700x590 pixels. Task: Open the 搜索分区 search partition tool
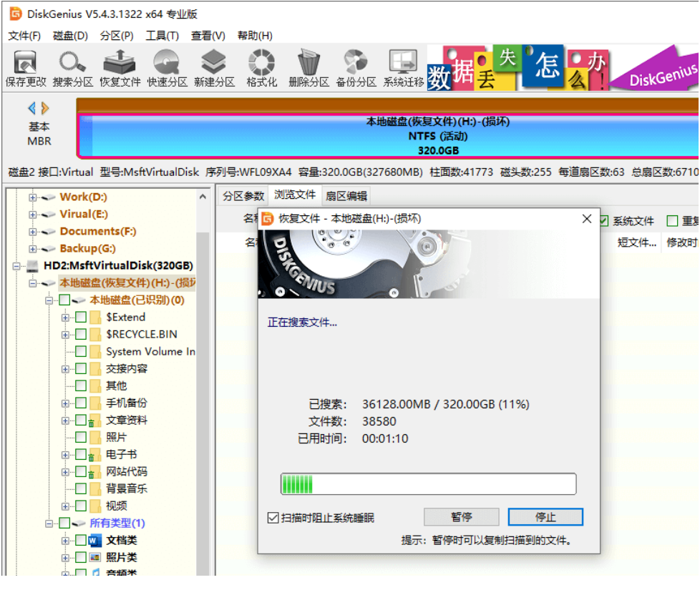(x=73, y=68)
